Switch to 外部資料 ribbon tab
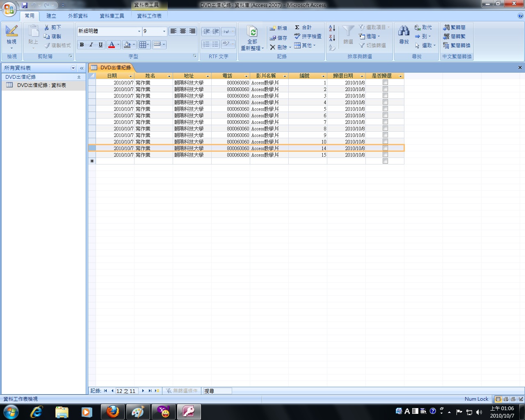Viewport: 525px width, 420px height. 78,16
